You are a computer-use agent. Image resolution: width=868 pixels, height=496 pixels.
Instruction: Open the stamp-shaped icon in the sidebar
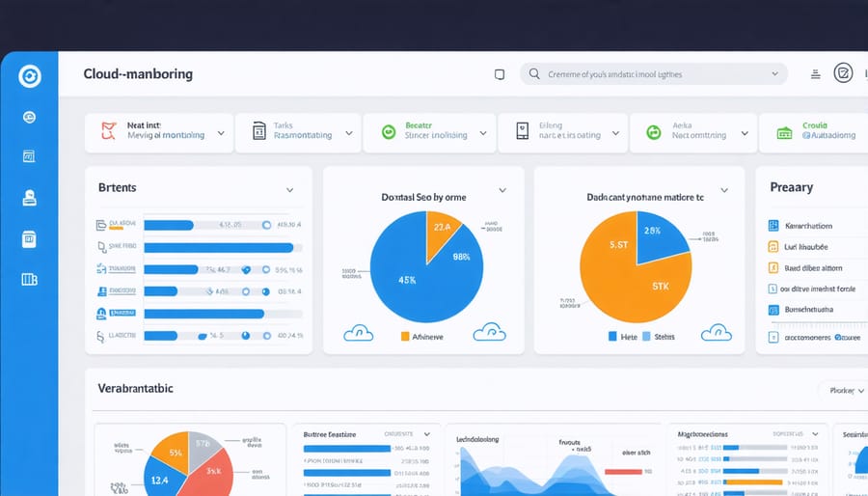[29, 198]
